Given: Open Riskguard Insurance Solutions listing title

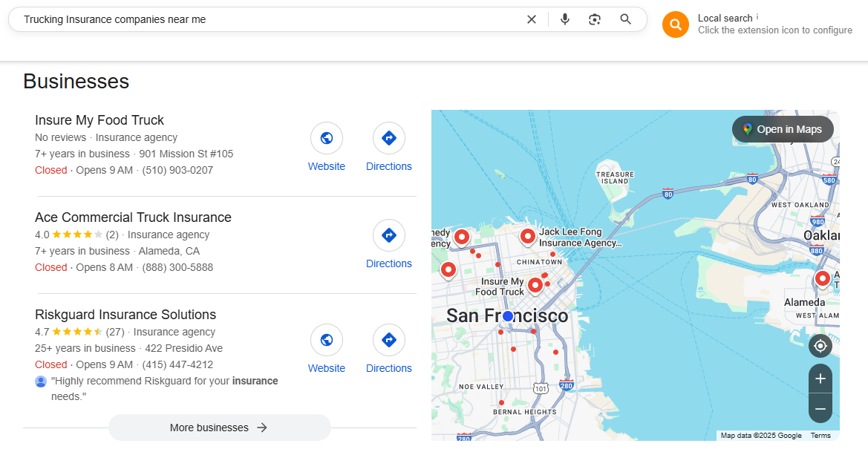Looking at the screenshot, I should [125, 315].
